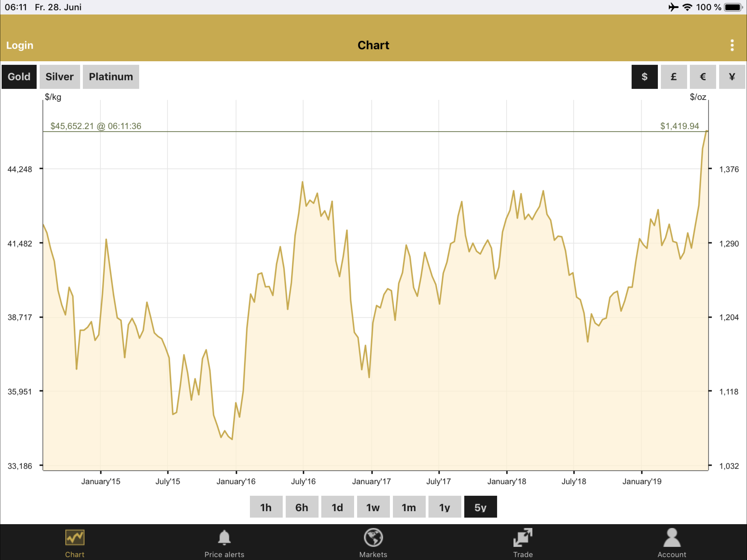Set chart range to 1w

click(373, 507)
